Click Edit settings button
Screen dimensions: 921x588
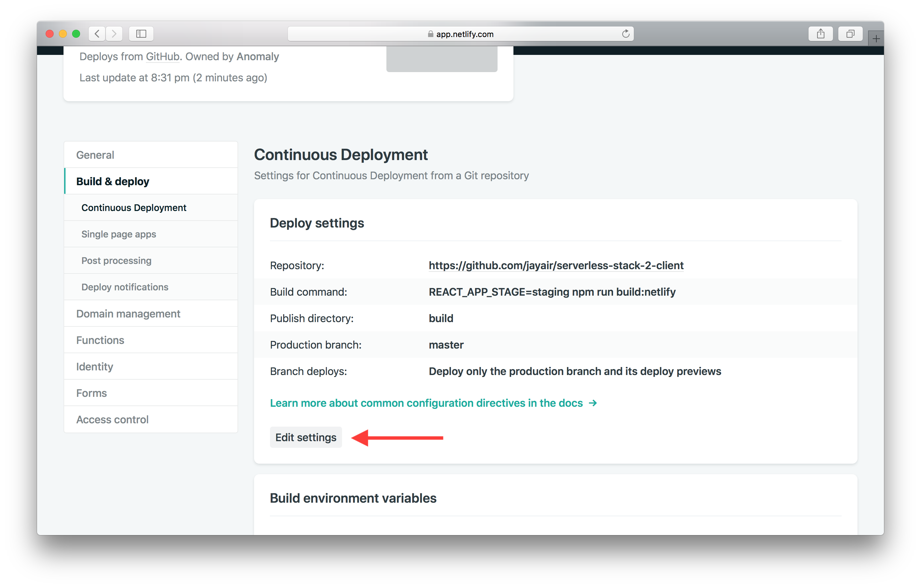(x=303, y=437)
